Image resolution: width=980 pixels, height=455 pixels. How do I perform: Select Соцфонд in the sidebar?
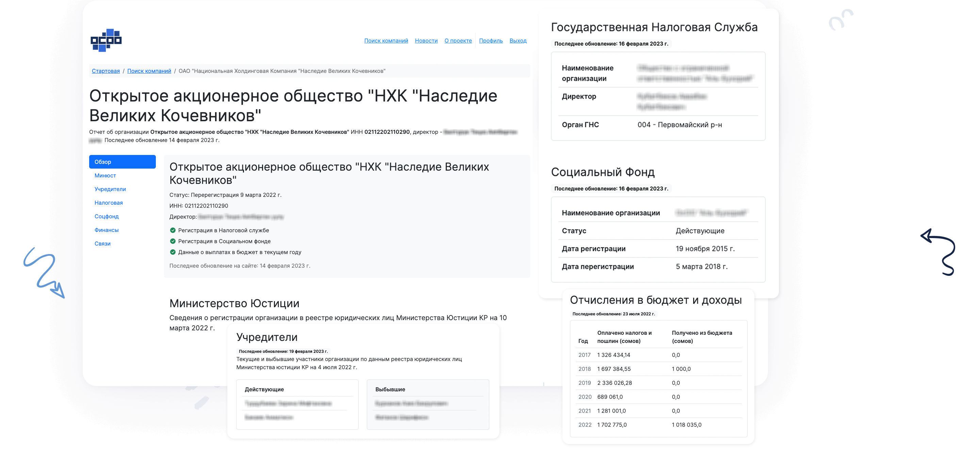pos(107,217)
